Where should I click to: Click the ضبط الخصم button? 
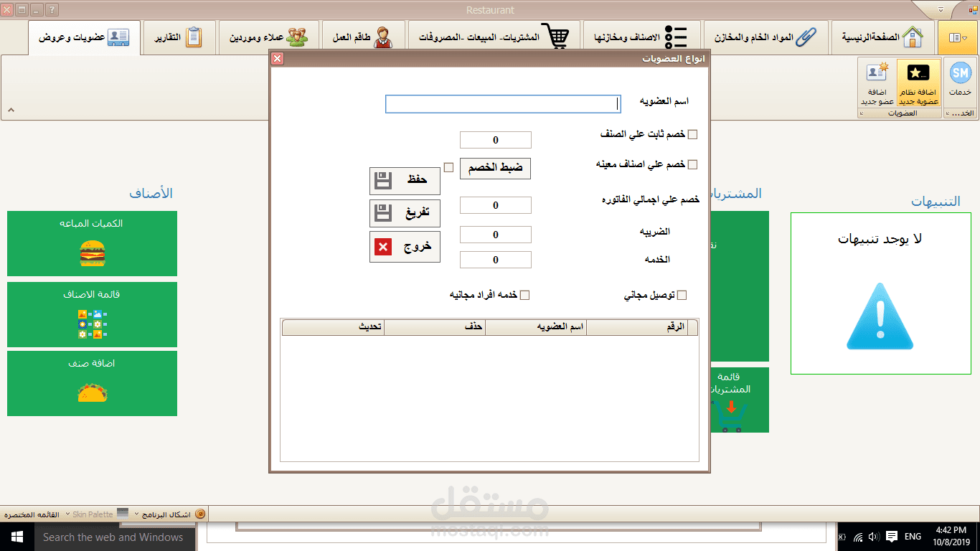click(x=496, y=169)
